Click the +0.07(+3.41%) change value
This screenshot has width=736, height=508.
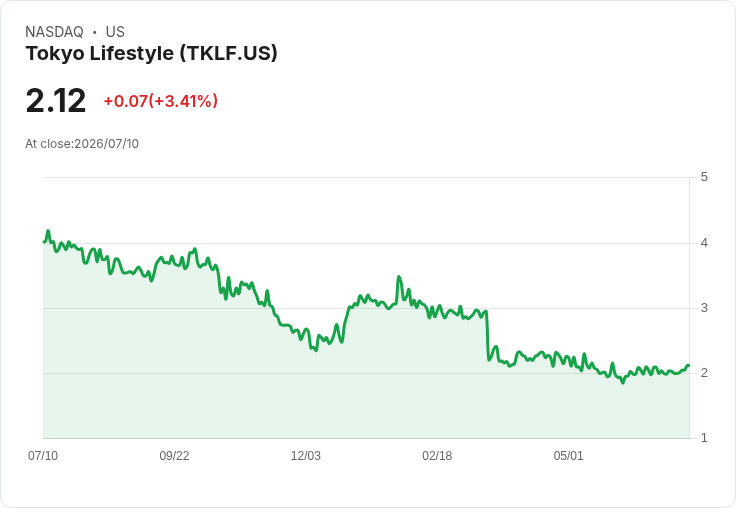pyautogui.click(x=161, y=101)
